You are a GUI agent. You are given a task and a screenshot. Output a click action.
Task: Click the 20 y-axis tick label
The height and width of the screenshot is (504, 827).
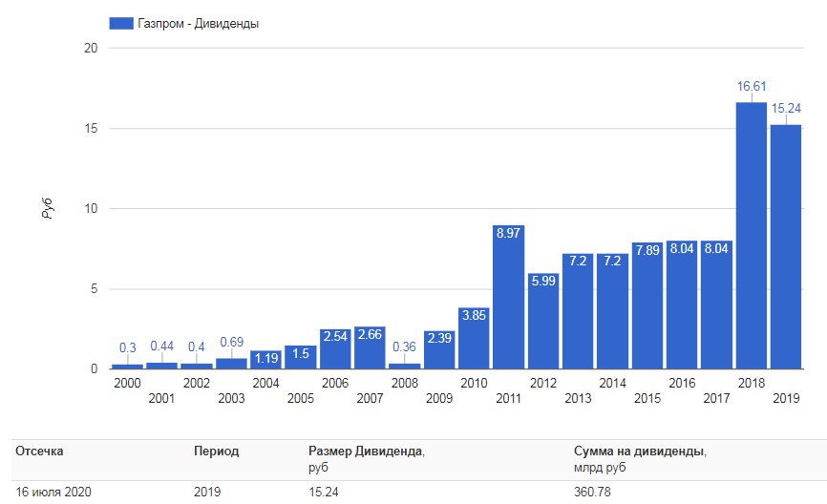click(91, 48)
